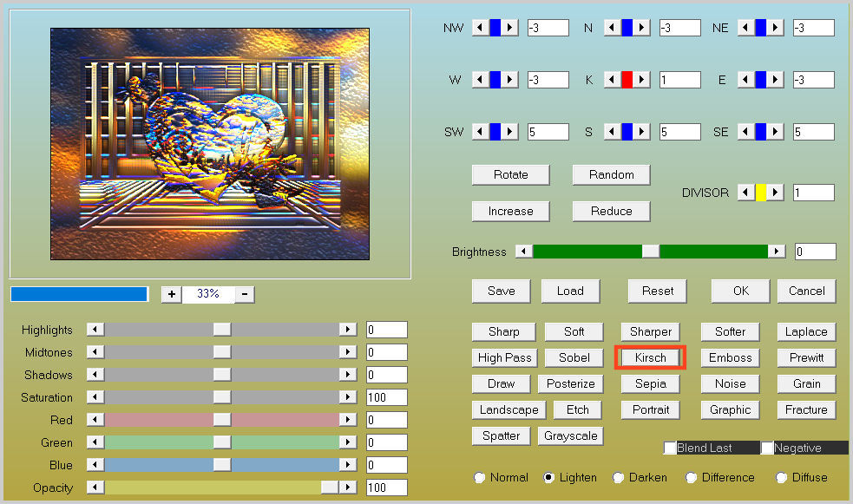Click the Random button
Screen dimensions: 853x504
612,175
